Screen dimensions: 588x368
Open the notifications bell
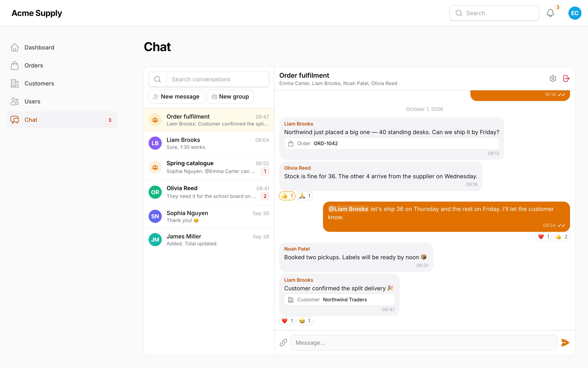pos(550,13)
